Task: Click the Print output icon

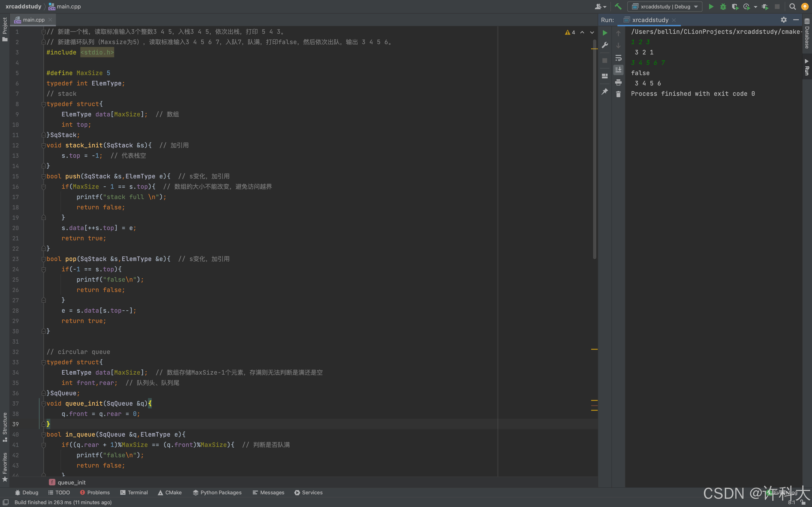Action: (x=618, y=82)
